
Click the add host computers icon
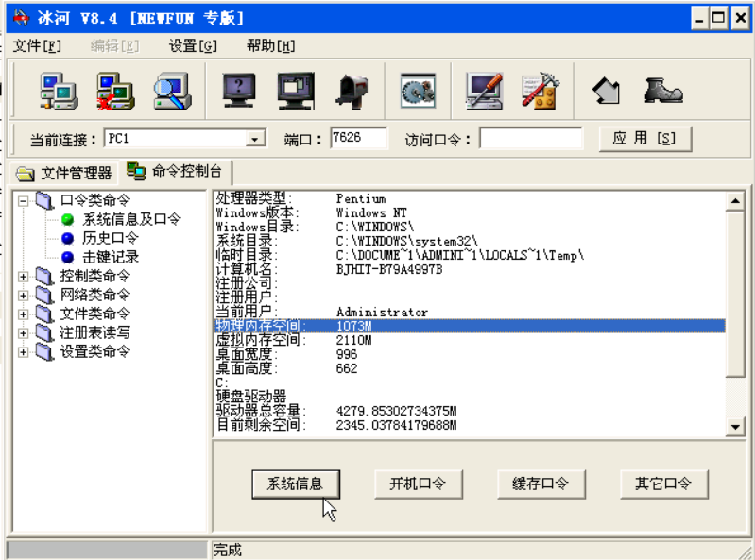pyautogui.click(x=59, y=91)
